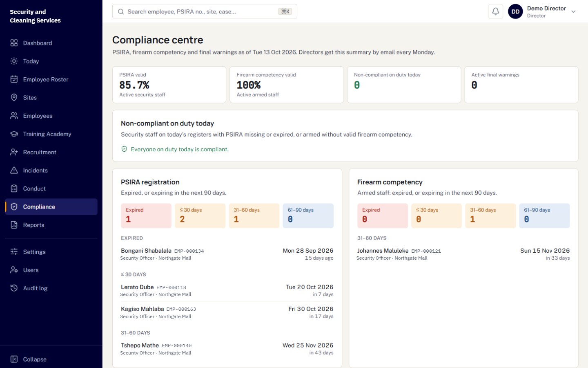Click the Audit log history icon
The width and height of the screenshot is (588, 368).
tap(14, 288)
